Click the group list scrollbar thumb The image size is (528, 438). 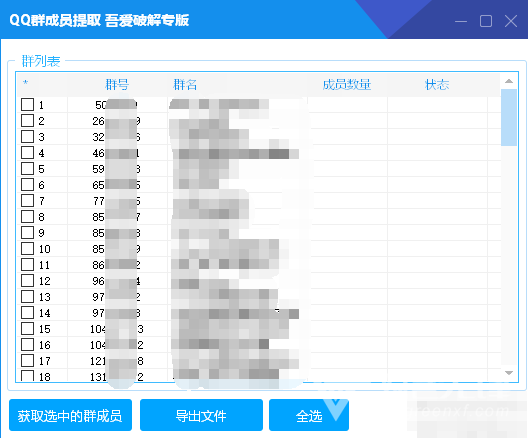tap(509, 117)
